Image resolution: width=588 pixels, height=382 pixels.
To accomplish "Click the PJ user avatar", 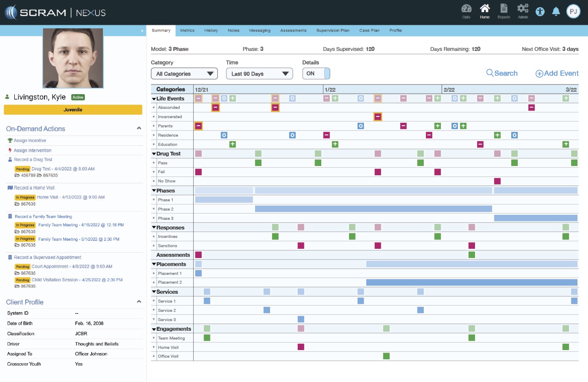I will coord(573,12).
